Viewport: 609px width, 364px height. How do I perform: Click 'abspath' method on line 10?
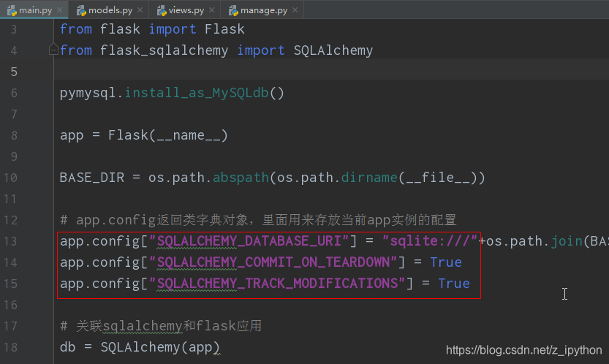241,178
